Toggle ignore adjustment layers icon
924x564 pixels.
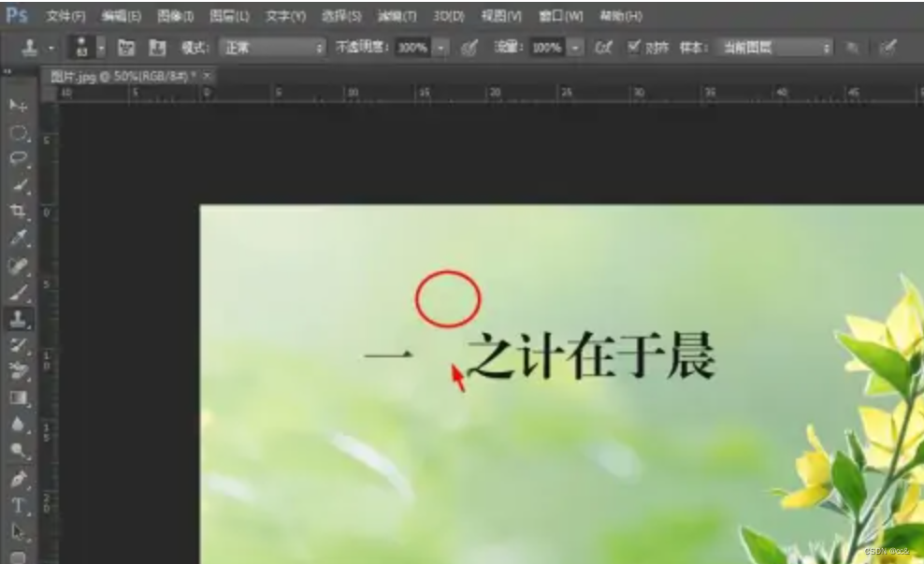click(852, 48)
